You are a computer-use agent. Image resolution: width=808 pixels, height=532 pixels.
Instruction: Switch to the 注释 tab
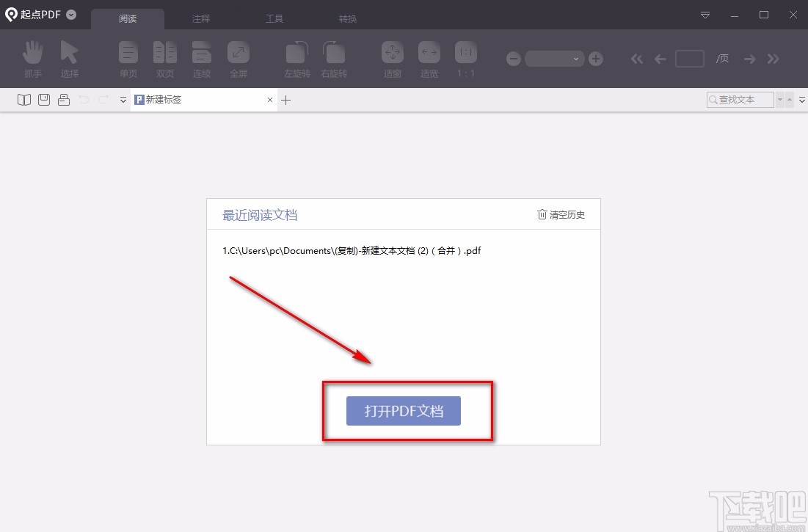[201, 18]
